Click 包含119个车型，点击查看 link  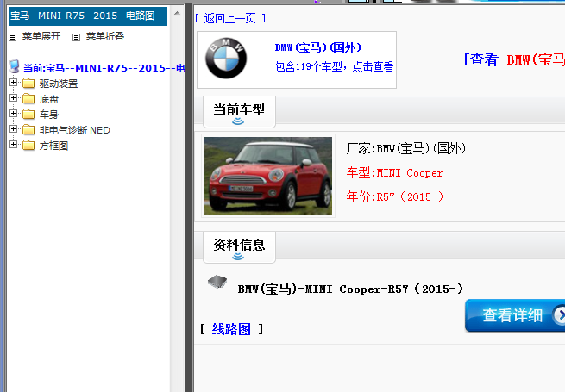pos(334,66)
